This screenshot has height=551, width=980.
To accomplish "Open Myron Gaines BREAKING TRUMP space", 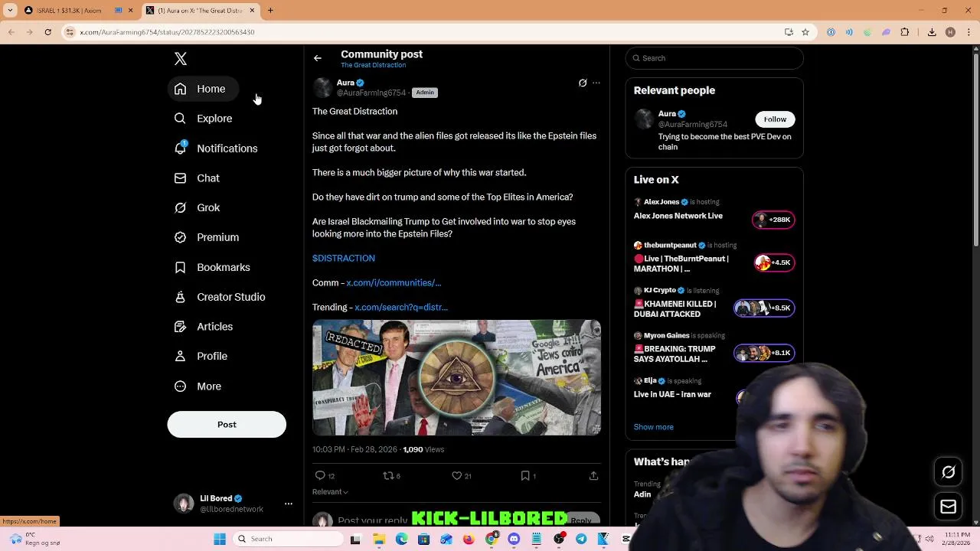I will click(714, 348).
